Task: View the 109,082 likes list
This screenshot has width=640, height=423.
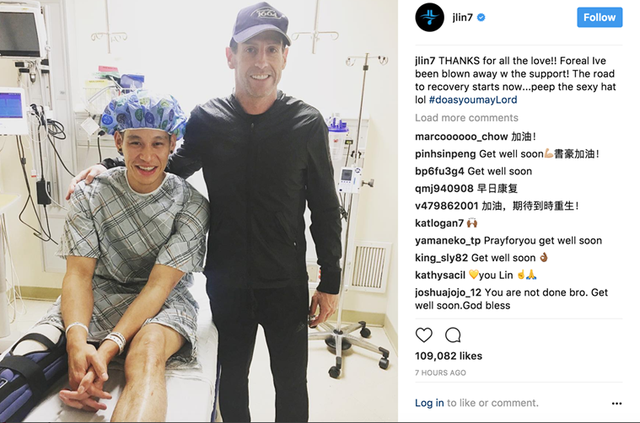Action: (x=449, y=356)
